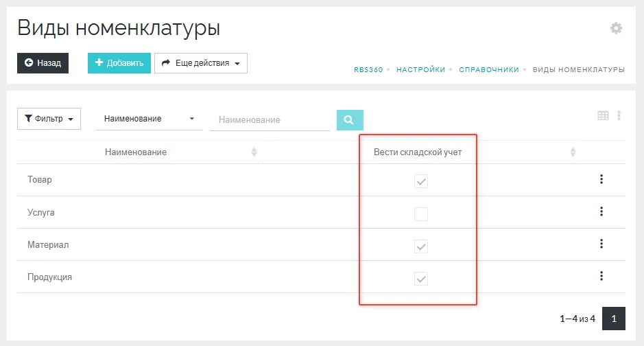Click the Наименование search input field
This screenshot has height=346, width=644.
[270, 119]
